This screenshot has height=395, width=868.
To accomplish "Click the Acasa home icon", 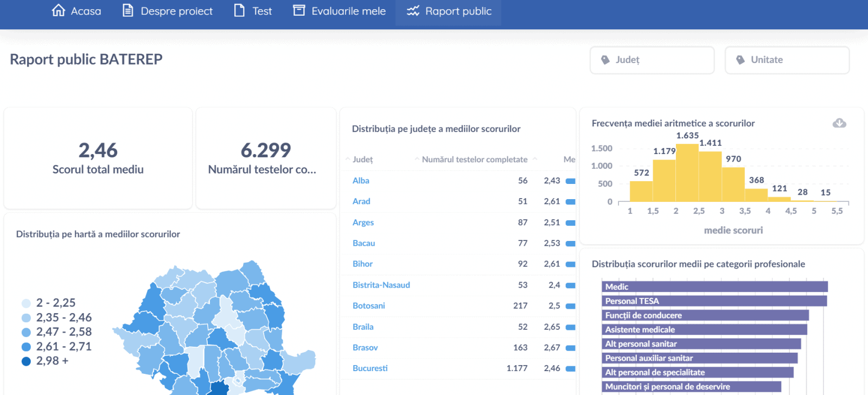I will pyautogui.click(x=59, y=10).
